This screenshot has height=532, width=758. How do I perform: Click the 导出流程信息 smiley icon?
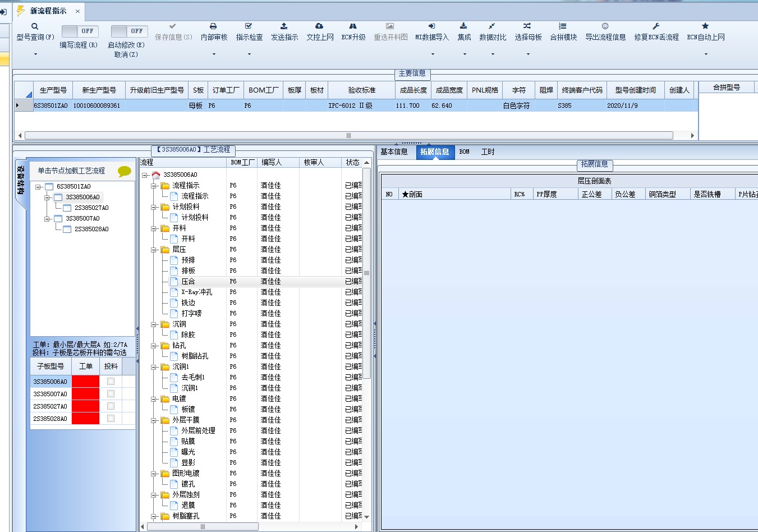tap(605, 26)
